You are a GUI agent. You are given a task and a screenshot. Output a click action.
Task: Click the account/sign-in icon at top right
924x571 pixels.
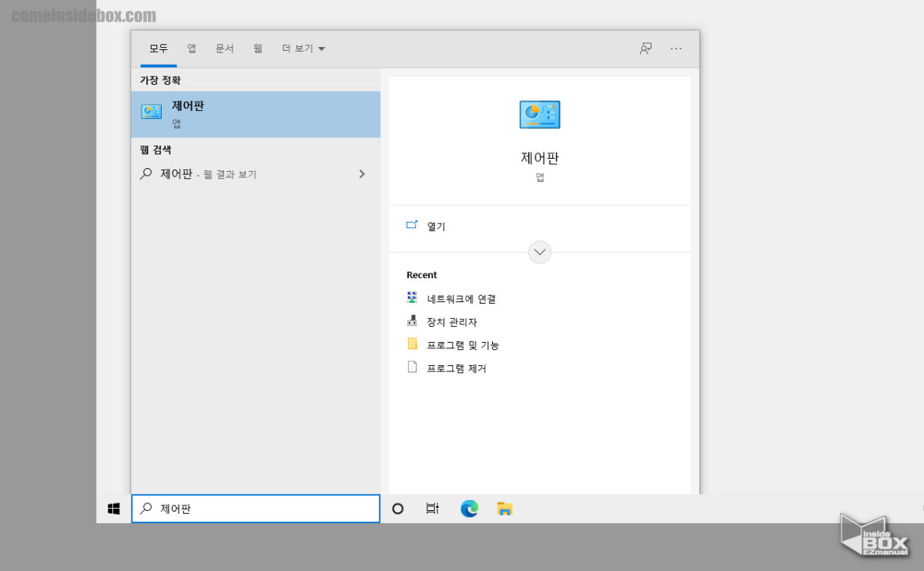point(644,48)
